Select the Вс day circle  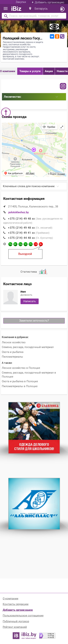click(x=41, y=244)
